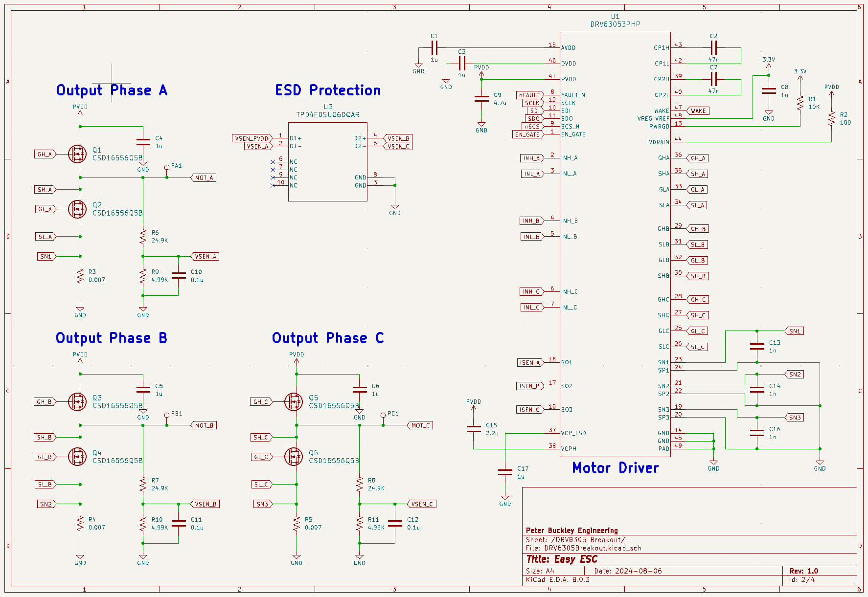Click resistor R6 24.9K symbol
868x597 pixels.
pyautogui.click(x=143, y=237)
